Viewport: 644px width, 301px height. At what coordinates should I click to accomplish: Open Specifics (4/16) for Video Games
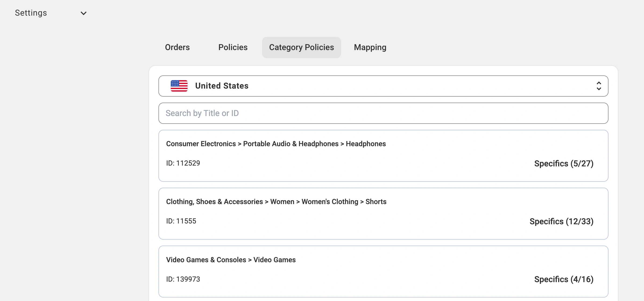point(564,279)
